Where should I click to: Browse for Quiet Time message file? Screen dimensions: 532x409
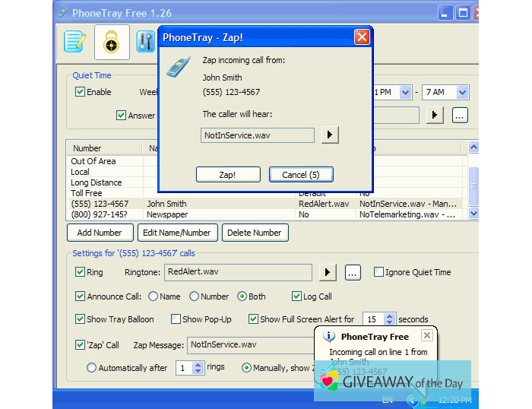pyautogui.click(x=459, y=116)
